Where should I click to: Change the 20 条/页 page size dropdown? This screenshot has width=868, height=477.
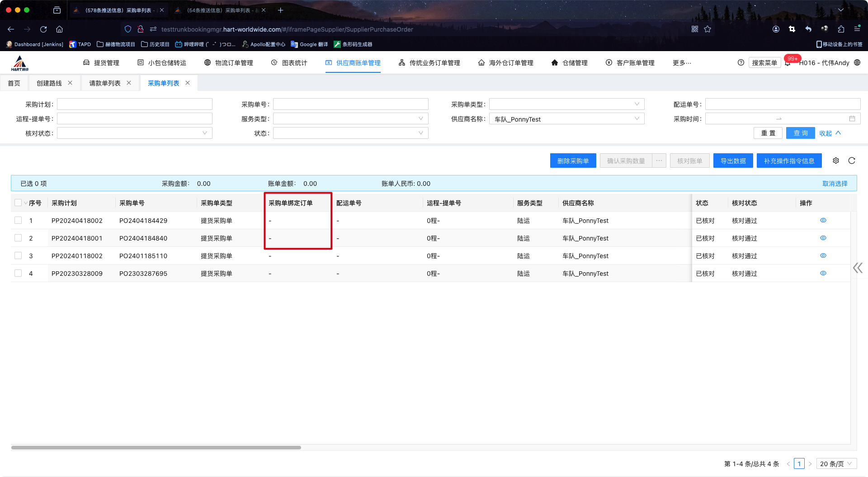(x=836, y=464)
